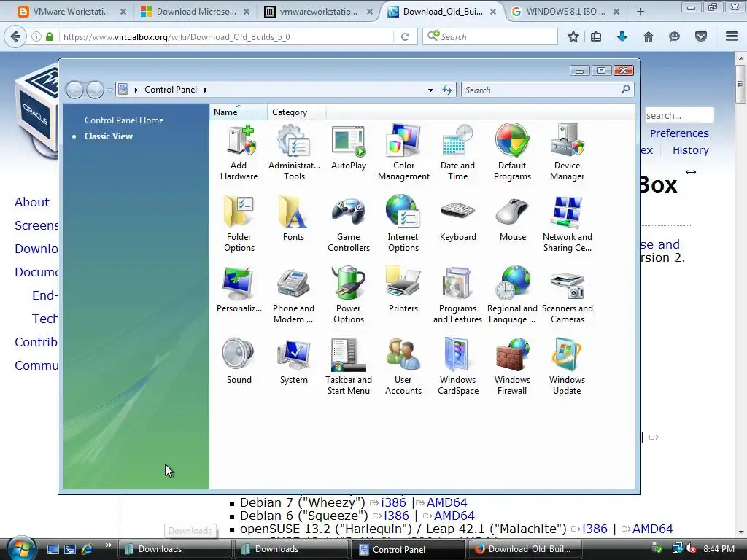This screenshot has height=560, width=747.
Task: Open Programs and Features icon
Action: coord(457,295)
